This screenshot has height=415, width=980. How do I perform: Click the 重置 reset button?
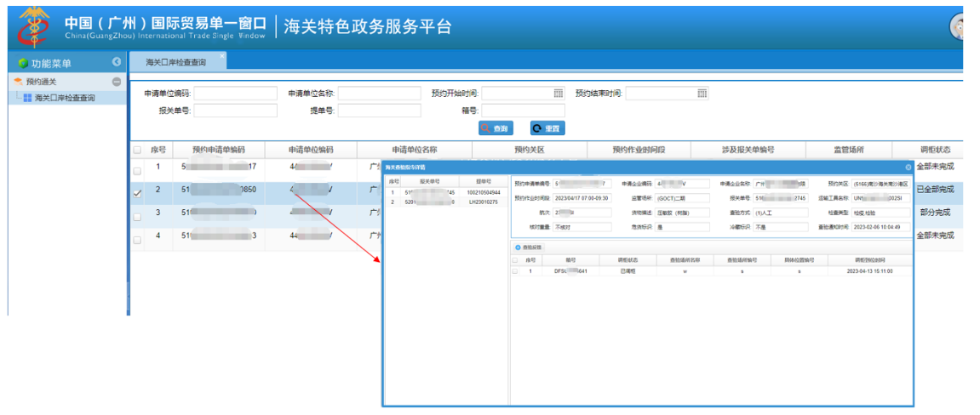pos(547,128)
